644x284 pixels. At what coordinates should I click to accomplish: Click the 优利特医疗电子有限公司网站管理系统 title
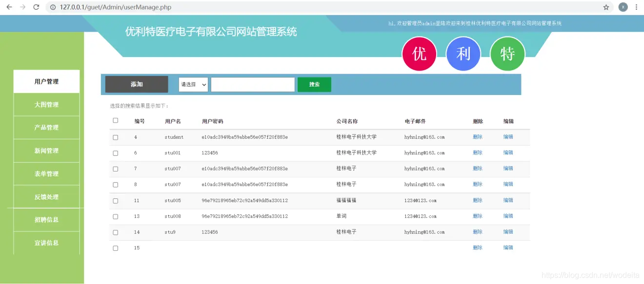coord(211,32)
